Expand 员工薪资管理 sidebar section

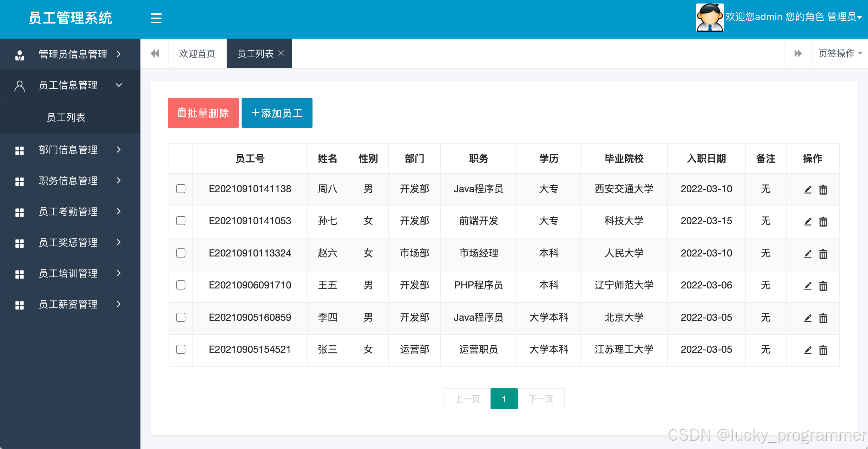pos(68,304)
